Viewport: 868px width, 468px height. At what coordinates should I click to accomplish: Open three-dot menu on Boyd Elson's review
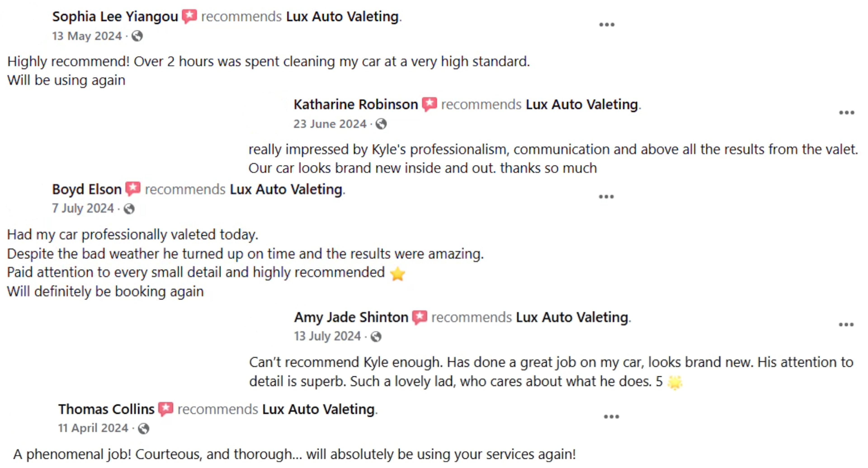(606, 197)
